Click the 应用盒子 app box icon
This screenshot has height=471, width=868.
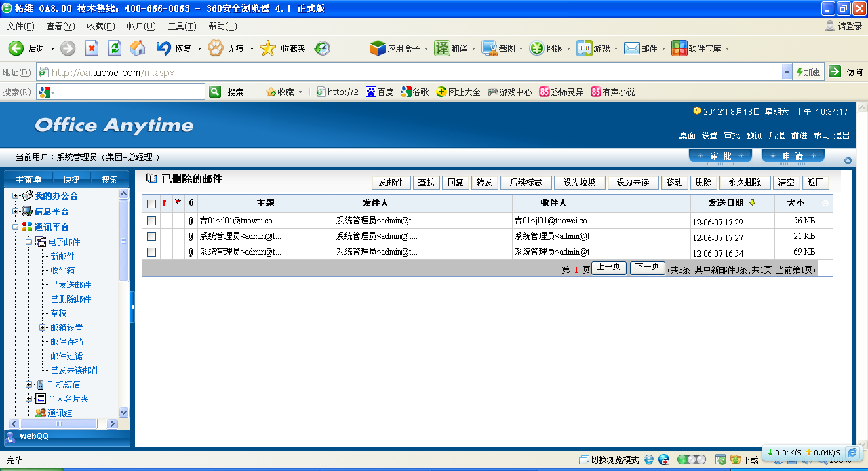(378, 48)
